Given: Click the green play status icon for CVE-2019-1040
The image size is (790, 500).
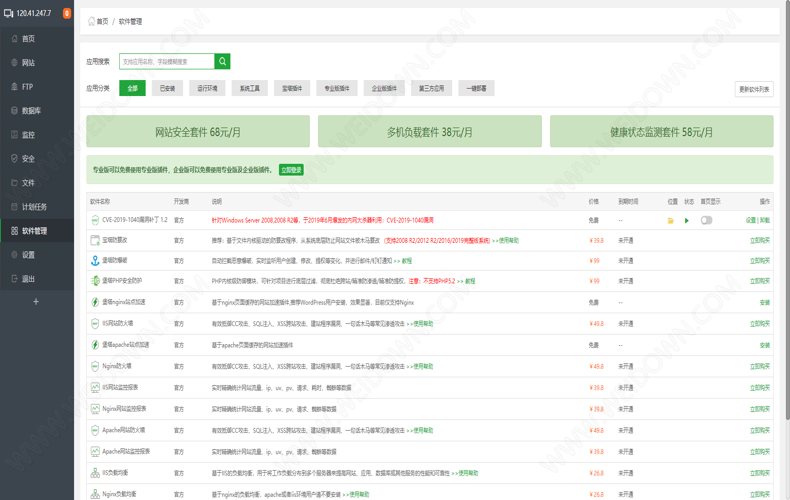Looking at the screenshot, I should click(x=687, y=220).
